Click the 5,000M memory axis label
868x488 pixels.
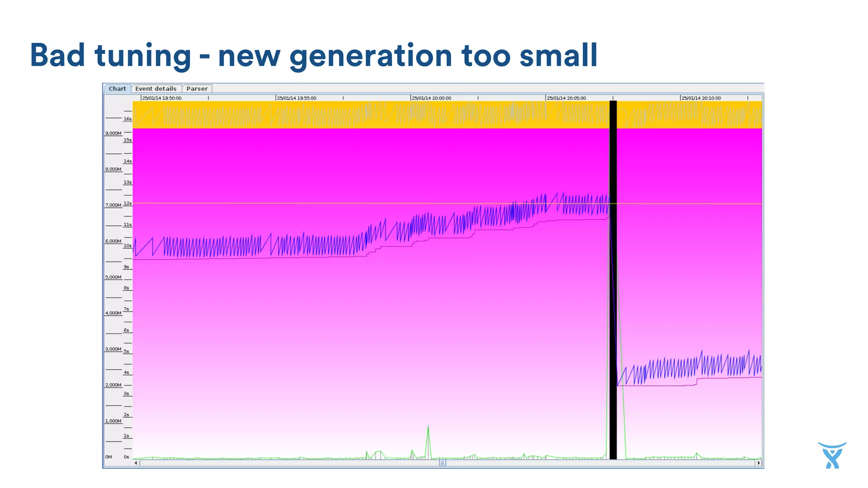click(x=113, y=277)
